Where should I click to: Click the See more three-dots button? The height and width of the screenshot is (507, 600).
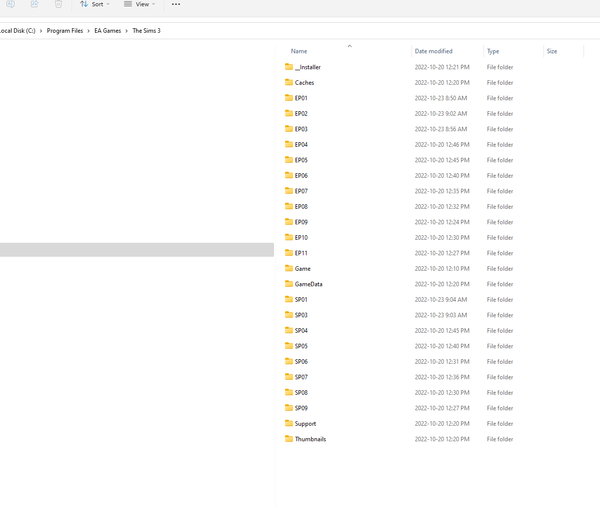pyautogui.click(x=176, y=4)
